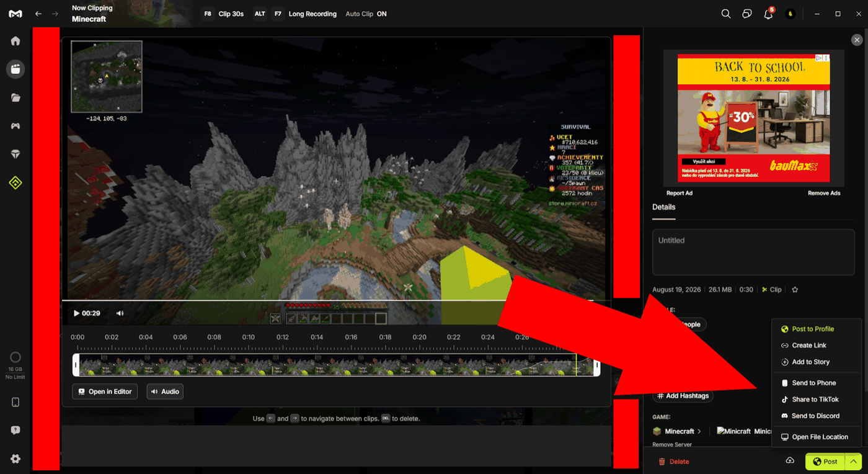Open the feedback speech bubble icon
The image size is (868, 474).
(15, 431)
